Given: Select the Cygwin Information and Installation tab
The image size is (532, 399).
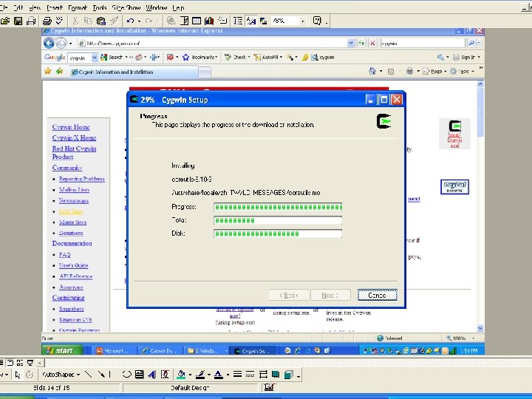Looking at the screenshot, I should (134, 72).
